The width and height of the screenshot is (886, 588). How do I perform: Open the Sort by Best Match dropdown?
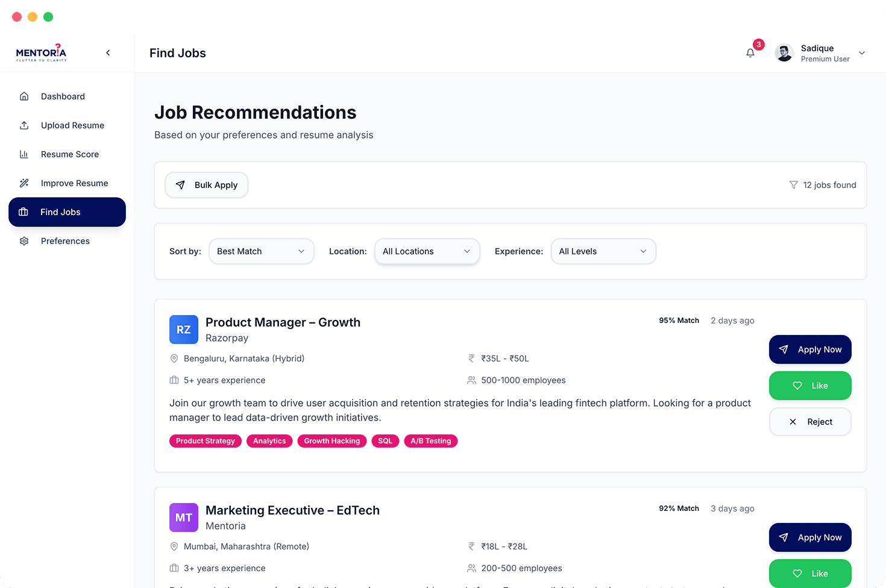click(x=262, y=251)
